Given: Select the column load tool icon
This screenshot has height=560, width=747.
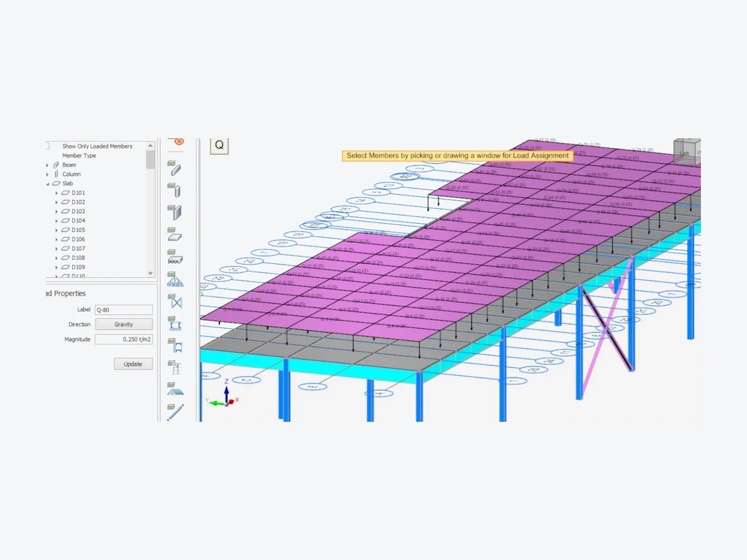Looking at the screenshot, I should (175, 189).
